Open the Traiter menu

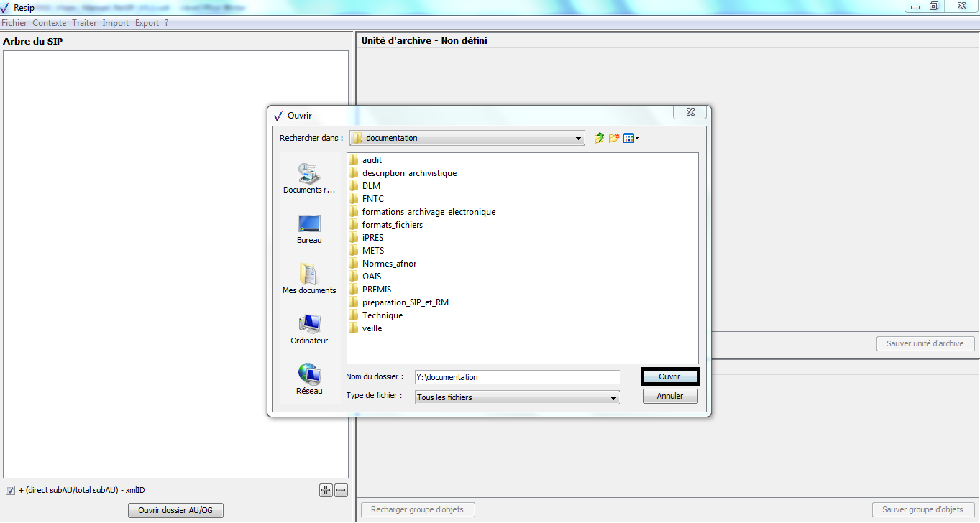pyautogui.click(x=84, y=23)
